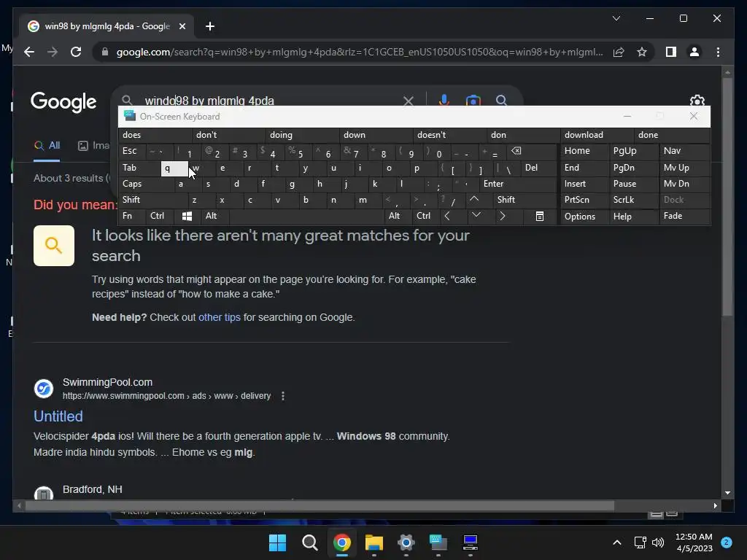Click the Del key
This screenshot has height=560, width=747.
(x=538, y=168)
